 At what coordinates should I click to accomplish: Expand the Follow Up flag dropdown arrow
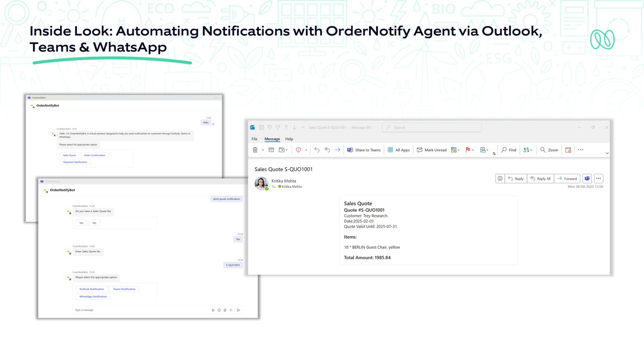tap(473, 150)
